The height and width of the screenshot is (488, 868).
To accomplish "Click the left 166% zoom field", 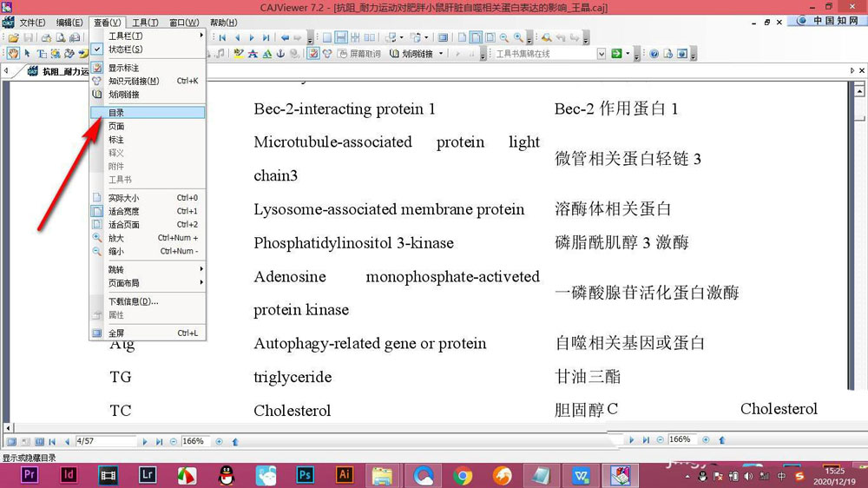I will (194, 441).
